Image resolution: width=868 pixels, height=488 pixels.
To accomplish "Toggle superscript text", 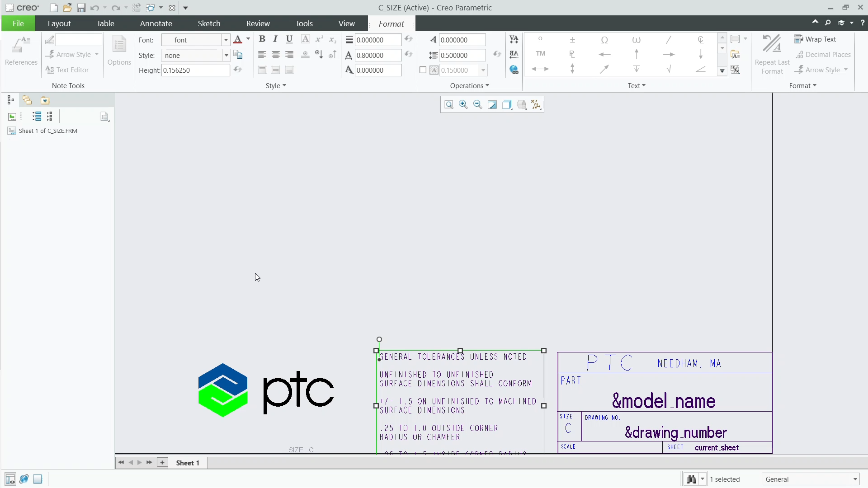I will click(319, 39).
